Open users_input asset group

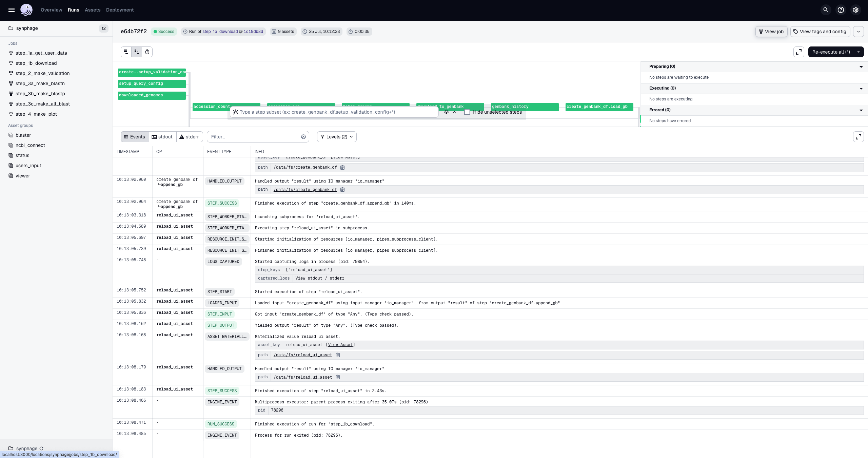28,166
